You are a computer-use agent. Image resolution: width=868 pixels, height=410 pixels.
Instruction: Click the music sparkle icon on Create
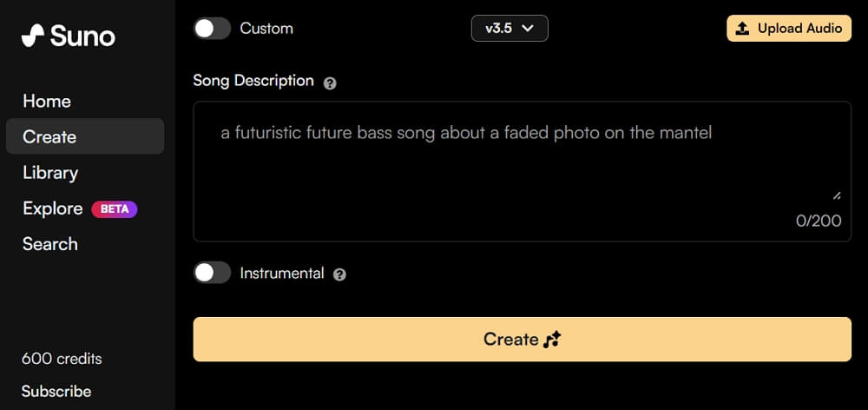[552, 340]
